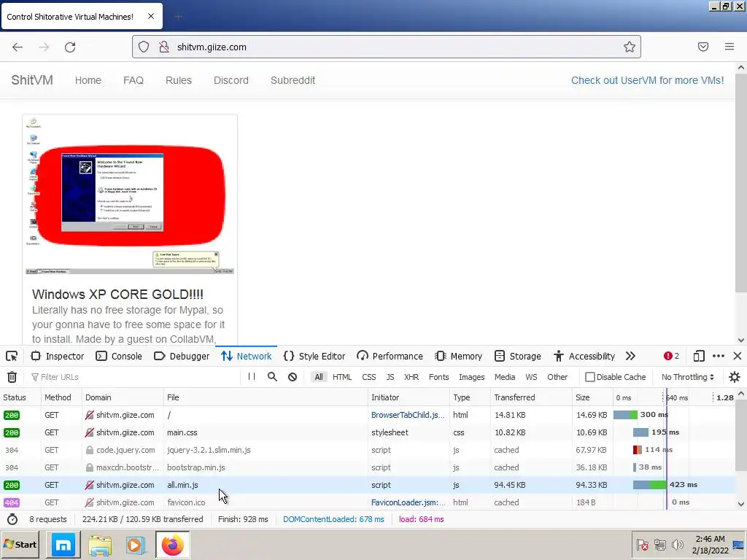Open the Inspector tab
This screenshot has height=560, width=747.
pos(57,356)
